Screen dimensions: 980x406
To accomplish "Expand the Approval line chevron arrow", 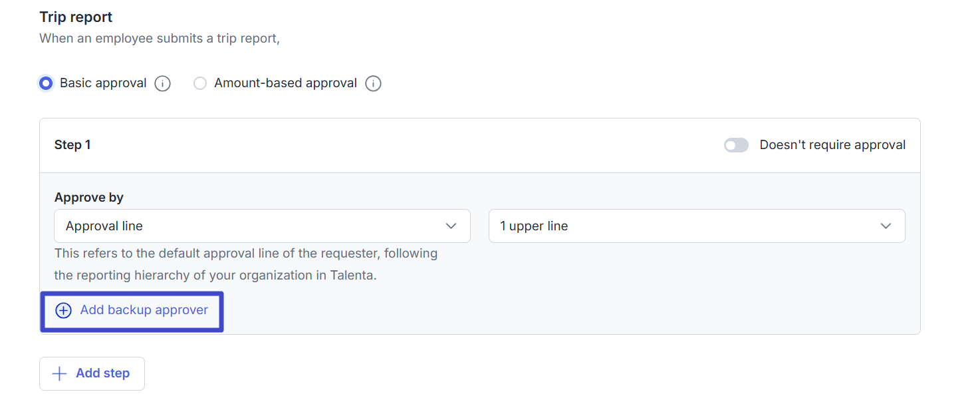I will point(451,226).
